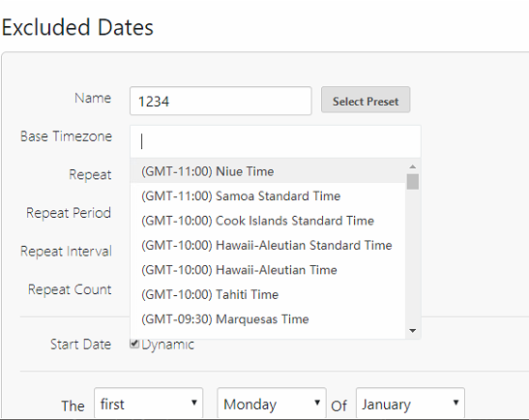Screen dimensions: 529x420
Task: Select (GMT-10:00) Hawaii-Aleutian Standard Time
Action: click(x=268, y=245)
